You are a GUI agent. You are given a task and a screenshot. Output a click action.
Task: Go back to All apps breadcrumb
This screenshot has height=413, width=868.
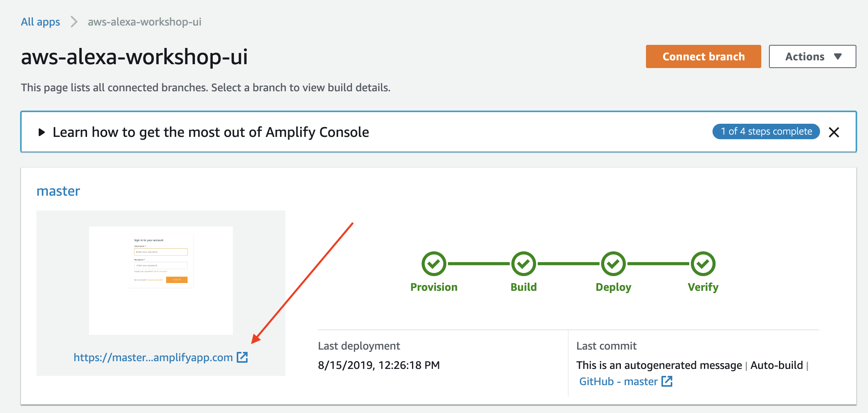click(x=41, y=22)
